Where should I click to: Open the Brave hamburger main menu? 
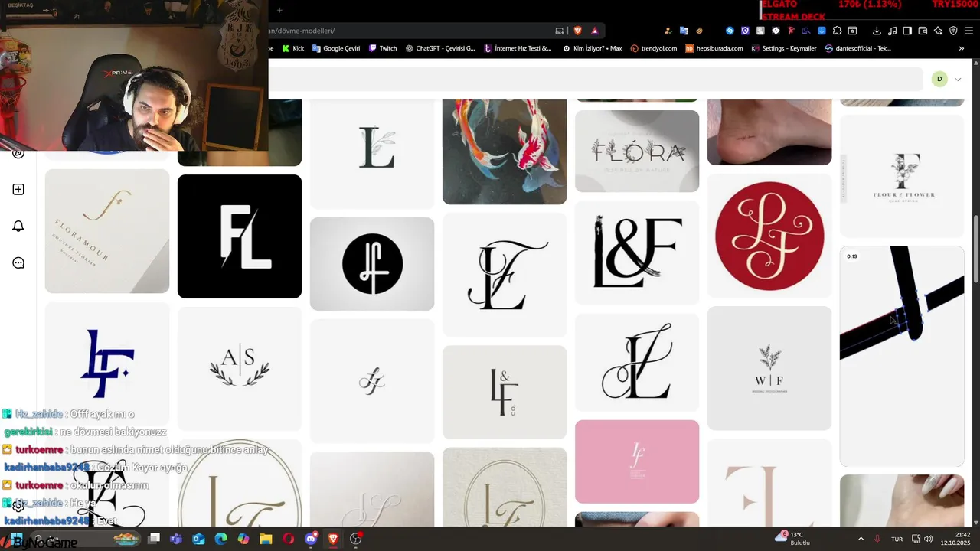[x=969, y=31]
